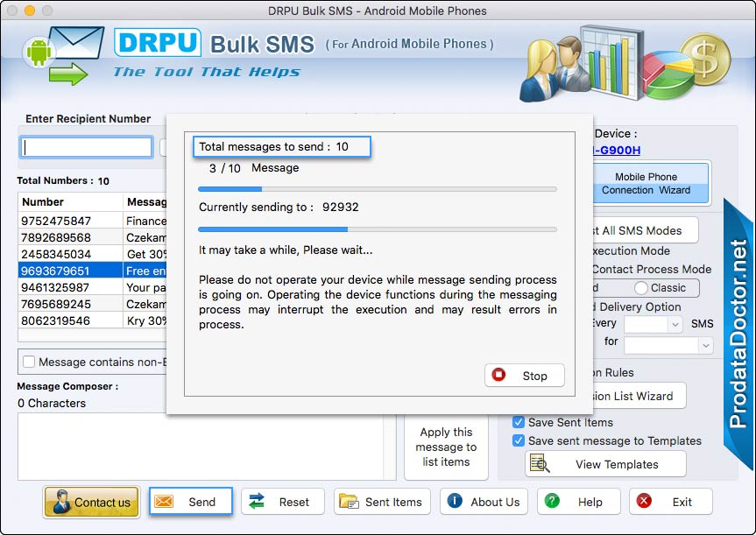This screenshot has width=756, height=535.
Task: Click the 'Get 30' message cell
Action: pyautogui.click(x=145, y=254)
